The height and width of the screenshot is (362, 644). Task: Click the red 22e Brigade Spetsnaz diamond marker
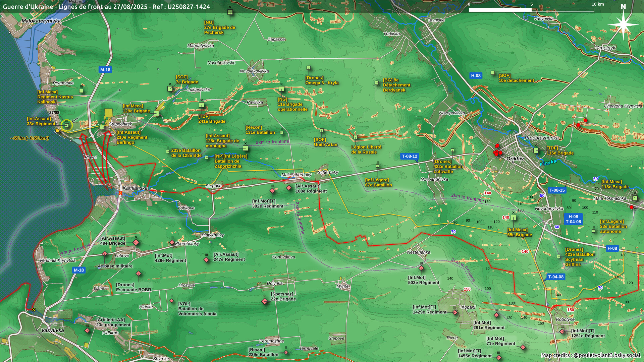pyautogui.click(x=265, y=301)
